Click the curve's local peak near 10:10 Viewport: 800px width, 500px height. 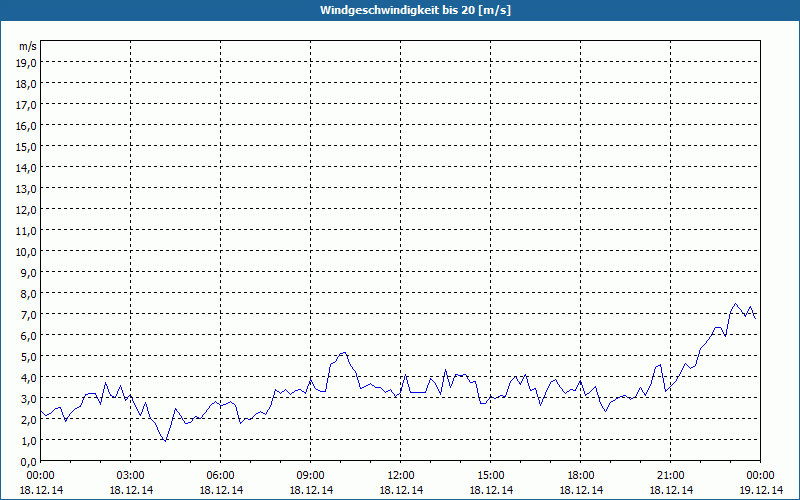click(345, 352)
